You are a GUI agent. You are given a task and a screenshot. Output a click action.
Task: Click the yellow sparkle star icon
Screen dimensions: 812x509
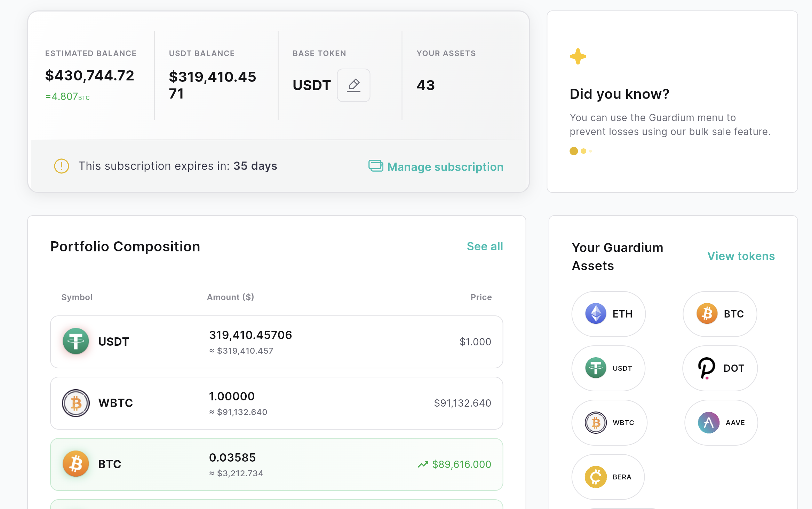pyautogui.click(x=578, y=56)
